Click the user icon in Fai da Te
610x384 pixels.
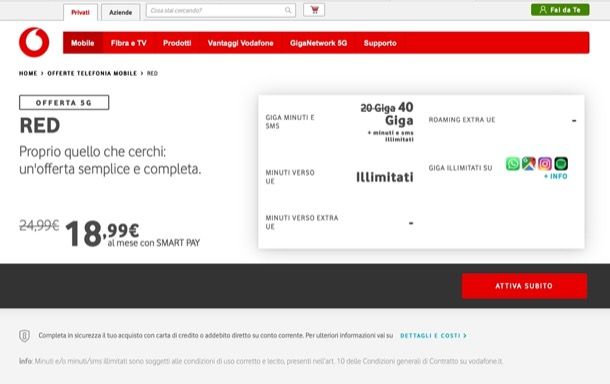point(543,10)
